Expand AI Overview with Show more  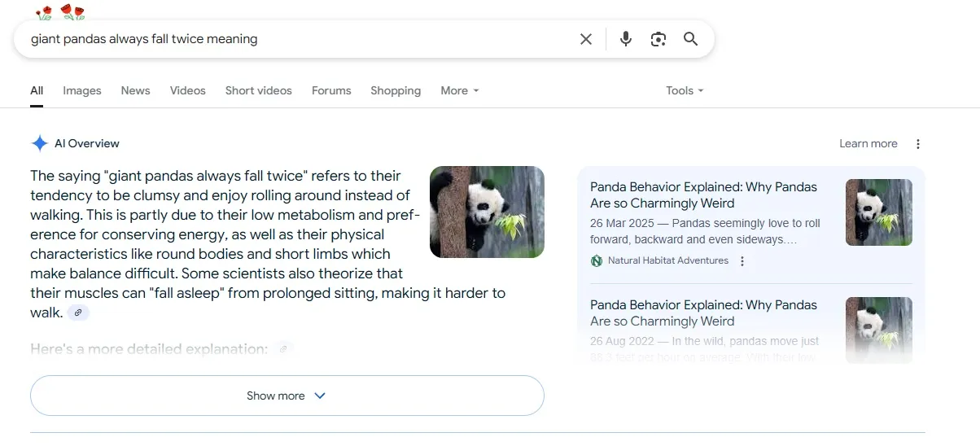pyautogui.click(x=287, y=396)
